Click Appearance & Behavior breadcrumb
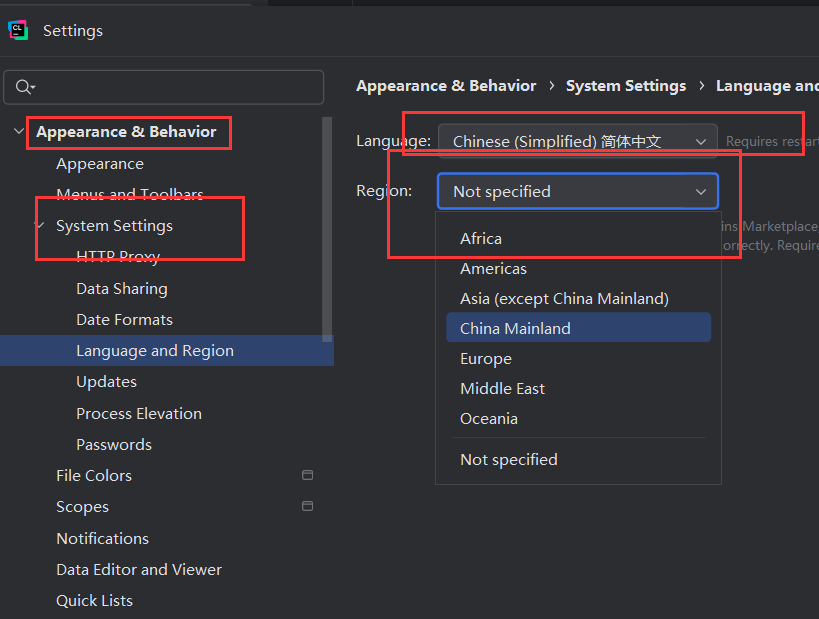 446,86
